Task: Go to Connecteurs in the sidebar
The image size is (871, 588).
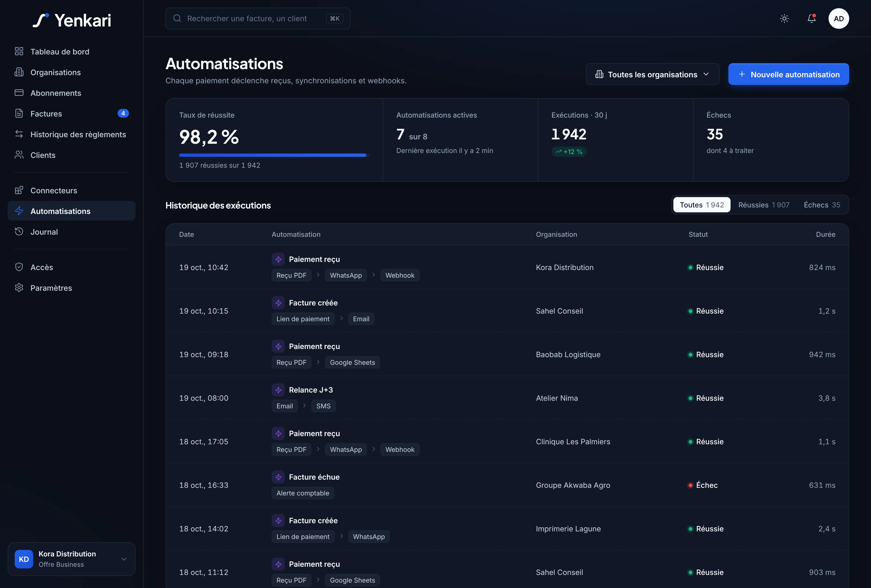Action: pyautogui.click(x=71, y=190)
